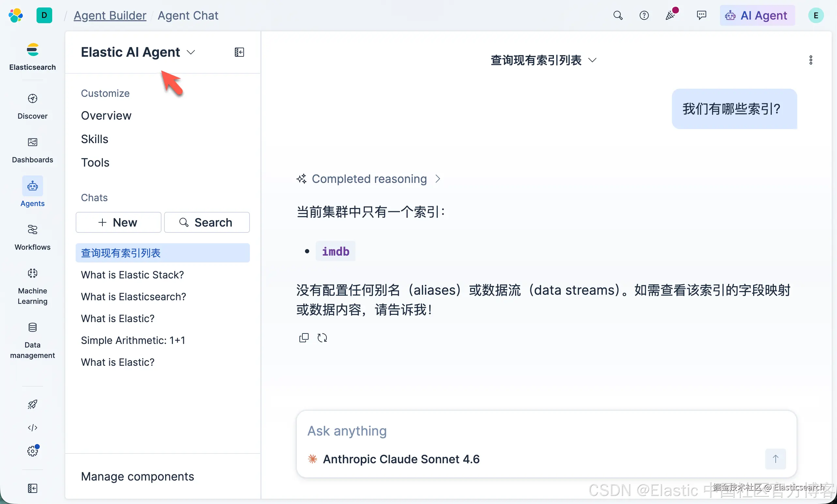
Task: Copy the agent response
Action: (304, 338)
